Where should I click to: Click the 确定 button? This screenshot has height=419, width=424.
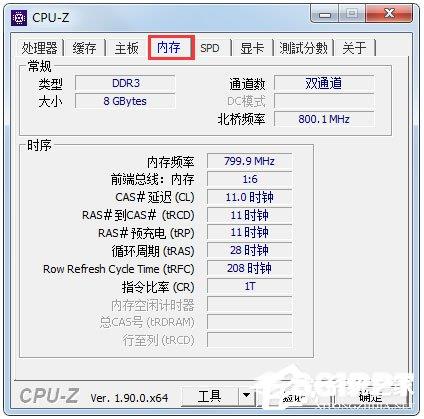pos(370,397)
